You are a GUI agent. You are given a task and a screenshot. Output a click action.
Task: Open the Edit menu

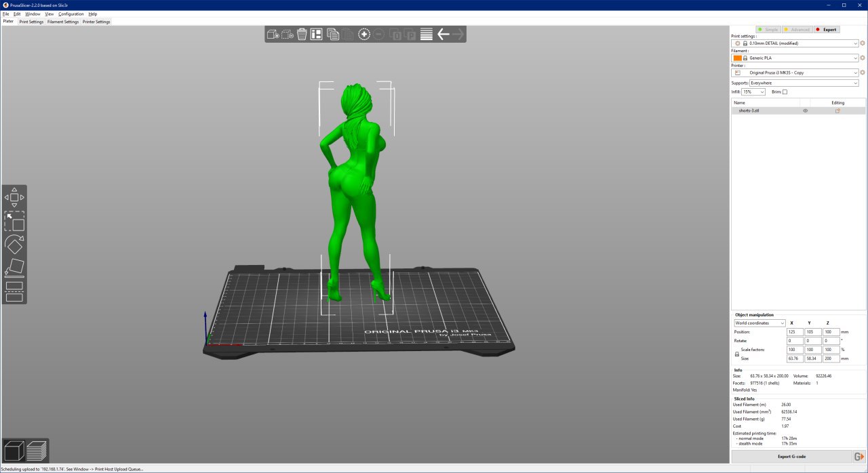click(17, 14)
